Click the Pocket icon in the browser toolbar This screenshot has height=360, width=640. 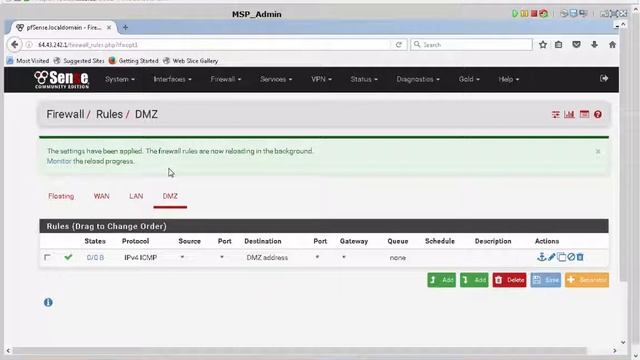(x=576, y=44)
